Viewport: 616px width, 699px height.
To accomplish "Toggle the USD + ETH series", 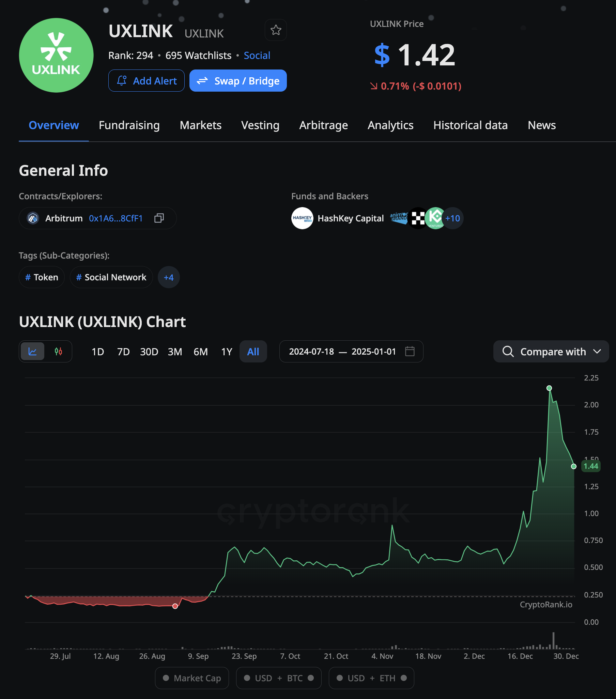I will coord(371,678).
